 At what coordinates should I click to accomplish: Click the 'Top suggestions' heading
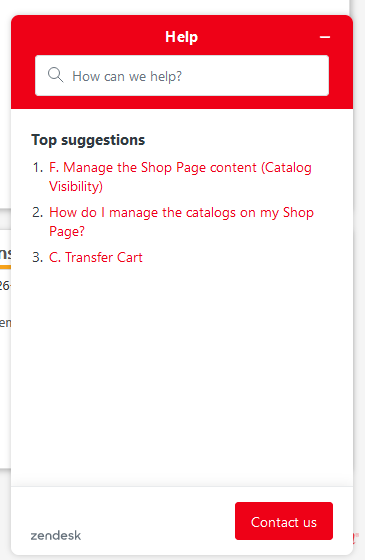[x=88, y=140]
